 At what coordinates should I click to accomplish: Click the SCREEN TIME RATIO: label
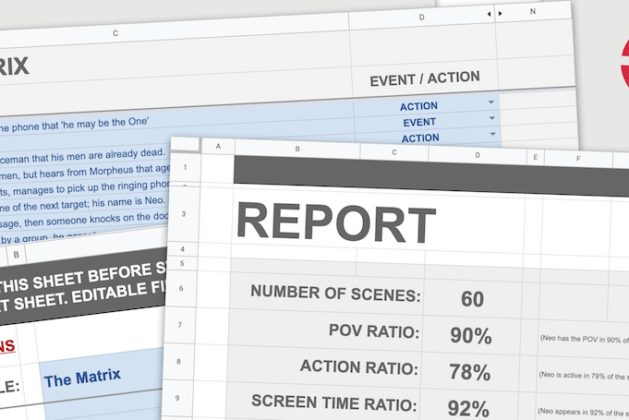tap(334, 402)
